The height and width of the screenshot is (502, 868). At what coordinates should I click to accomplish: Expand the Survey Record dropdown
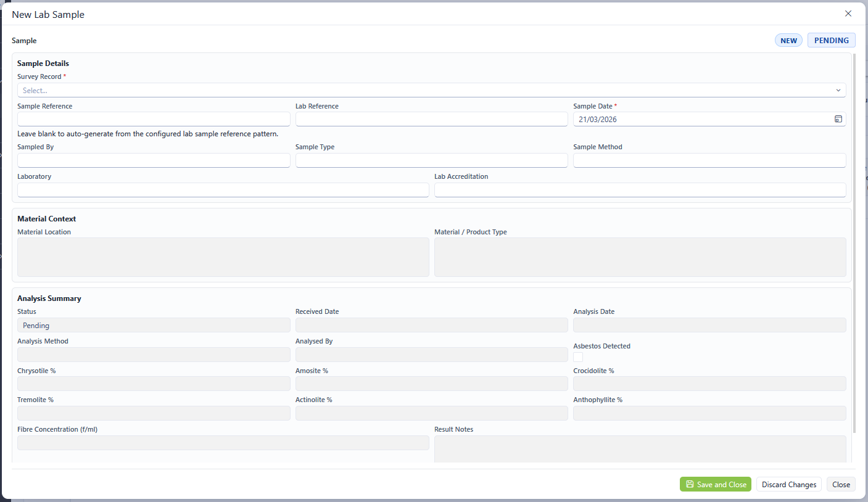tap(426, 91)
